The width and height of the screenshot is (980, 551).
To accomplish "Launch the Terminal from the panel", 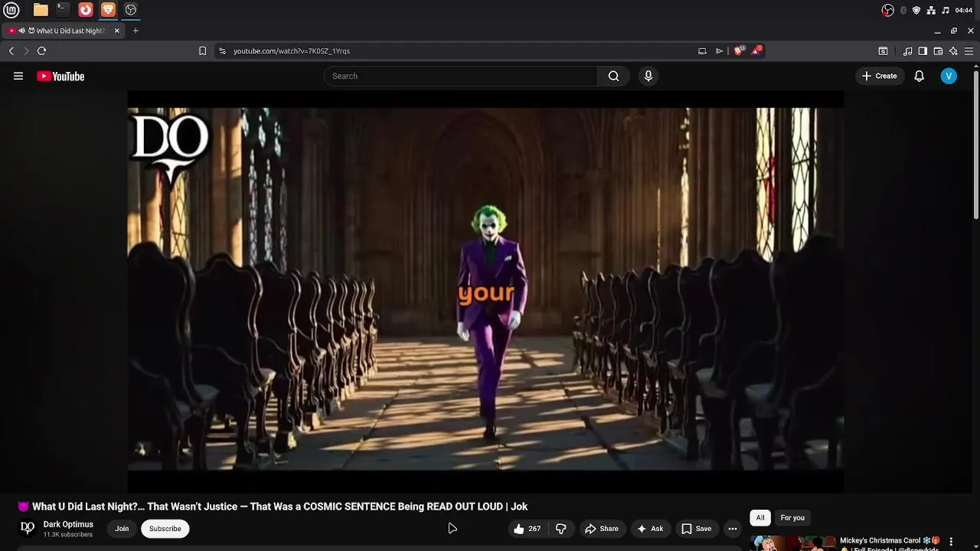I will point(63,10).
